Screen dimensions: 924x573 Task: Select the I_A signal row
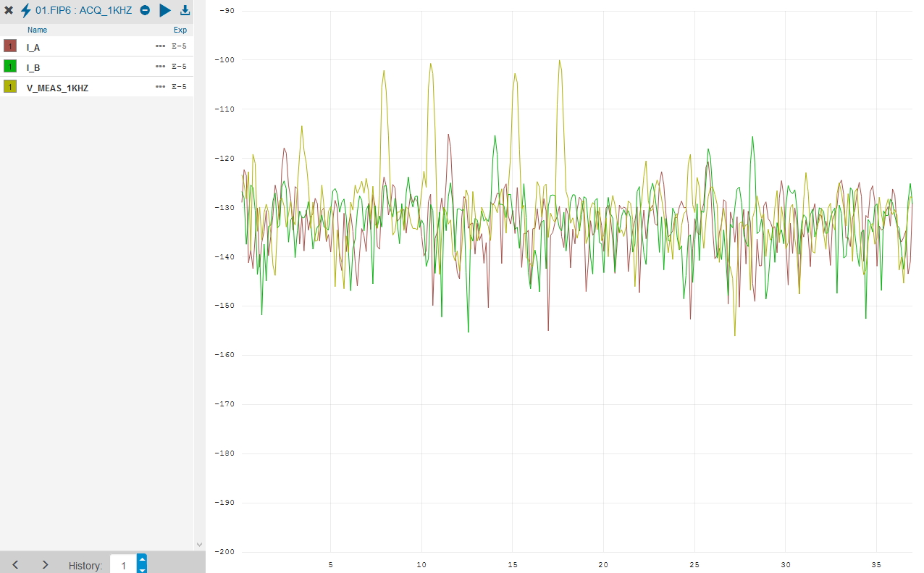click(96, 46)
